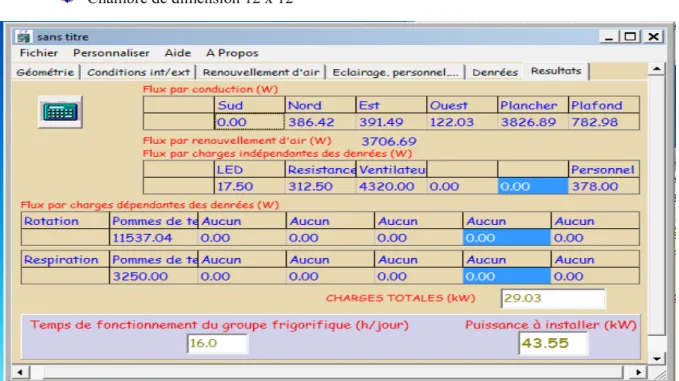This screenshot has width=679, height=381.
Task: Click the operating time field 16.0
Action: pos(217,343)
